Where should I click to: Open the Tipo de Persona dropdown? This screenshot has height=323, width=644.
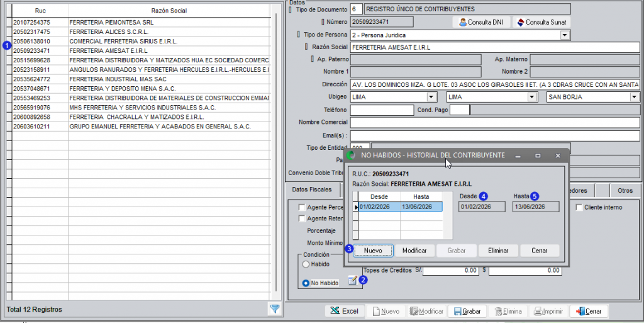(565, 35)
